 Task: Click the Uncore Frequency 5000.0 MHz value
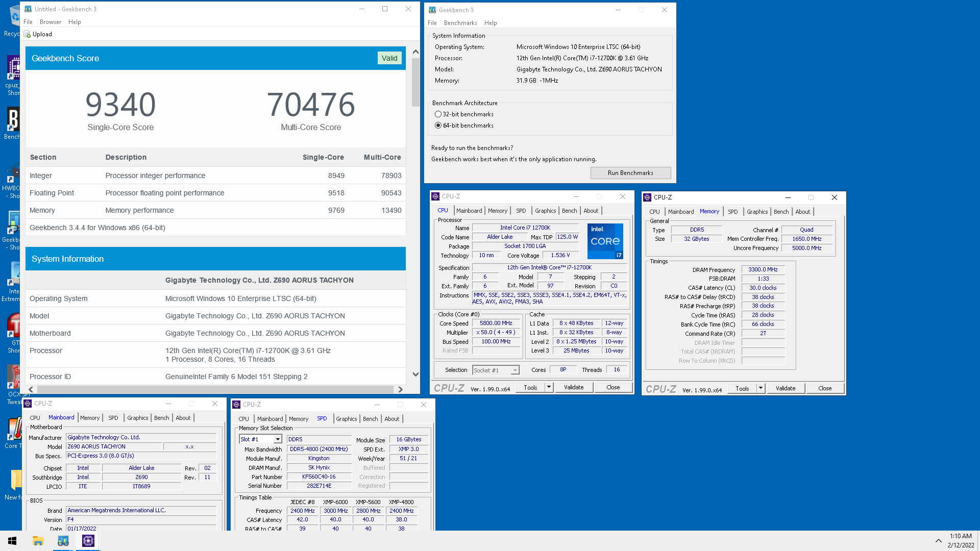coord(806,248)
